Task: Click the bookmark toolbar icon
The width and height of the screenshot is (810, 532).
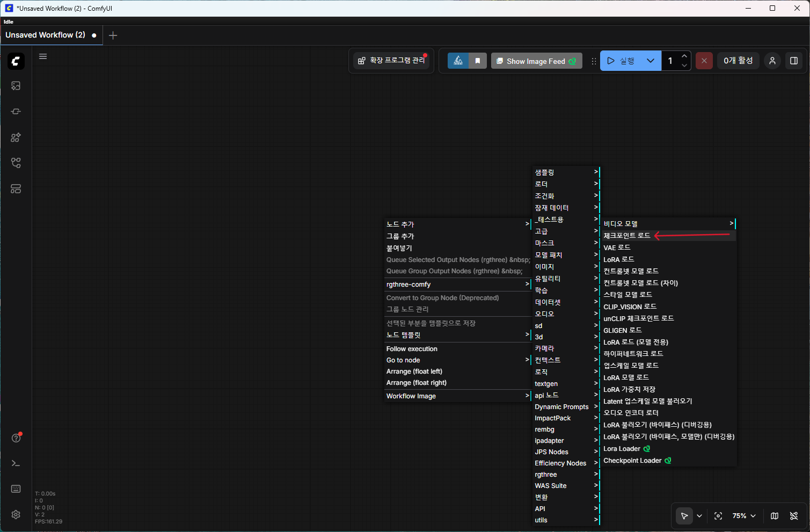Action: [478, 61]
